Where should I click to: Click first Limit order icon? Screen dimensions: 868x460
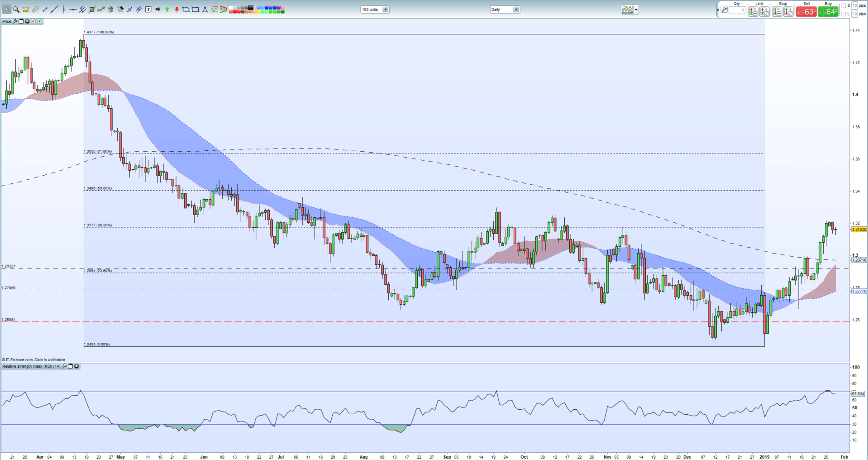(x=753, y=11)
